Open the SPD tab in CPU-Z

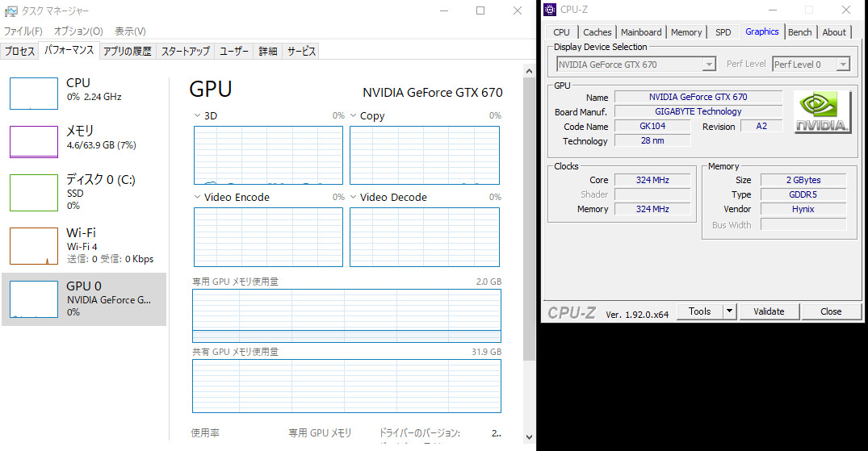723,32
